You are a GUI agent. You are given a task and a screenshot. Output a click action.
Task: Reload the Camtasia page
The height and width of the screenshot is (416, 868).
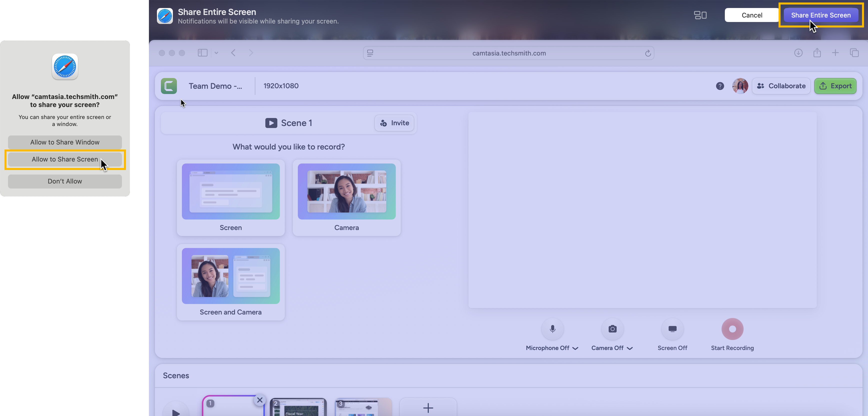pos(648,53)
